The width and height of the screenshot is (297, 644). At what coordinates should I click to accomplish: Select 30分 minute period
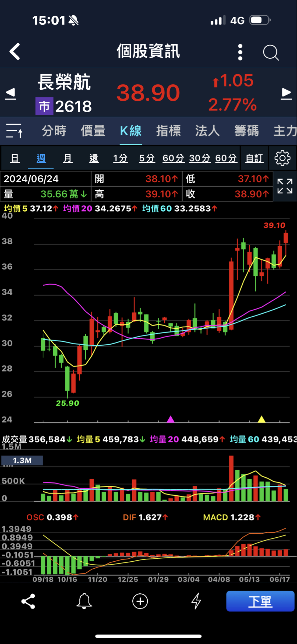[200, 158]
